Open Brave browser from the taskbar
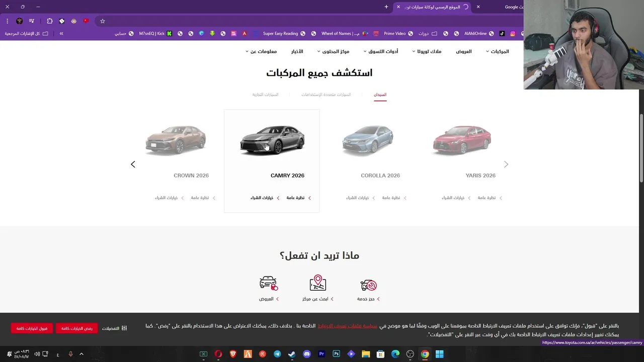 [233, 354]
